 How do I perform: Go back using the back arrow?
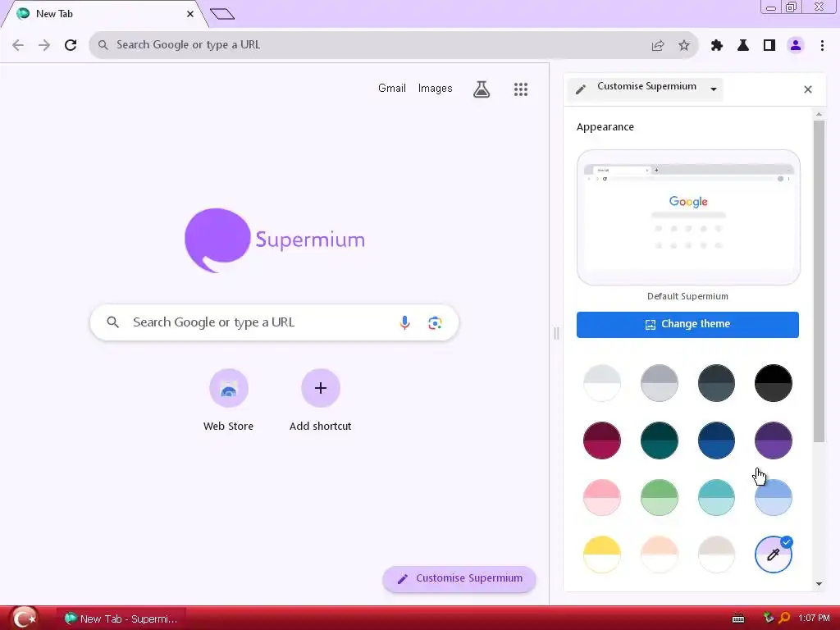[18, 45]
